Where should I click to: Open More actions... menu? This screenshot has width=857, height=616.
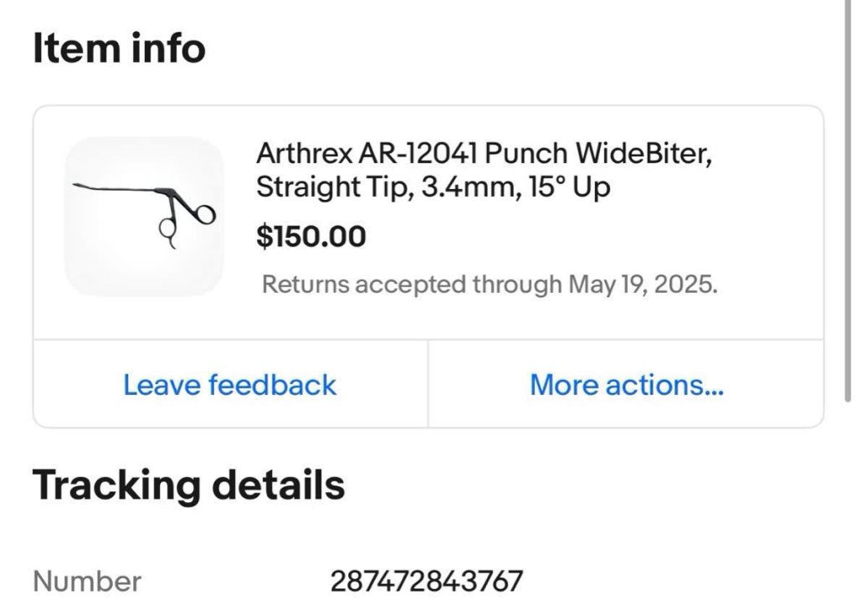point(626,385)
